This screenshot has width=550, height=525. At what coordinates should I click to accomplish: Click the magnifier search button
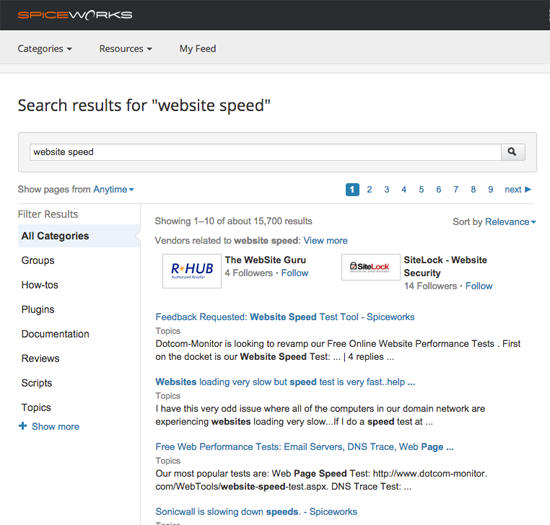[513, 152]
